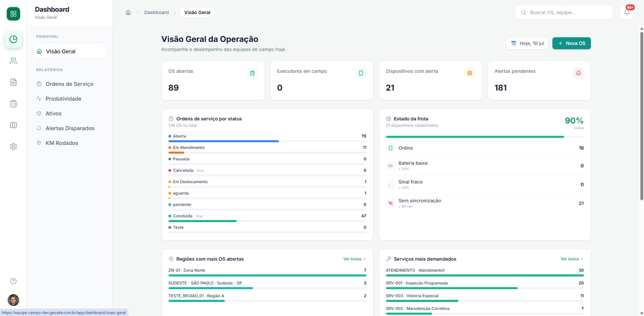This screenshot has width=644, height=316.
Task: Click the Nova OS button
Action: click(x=572, y=43)
